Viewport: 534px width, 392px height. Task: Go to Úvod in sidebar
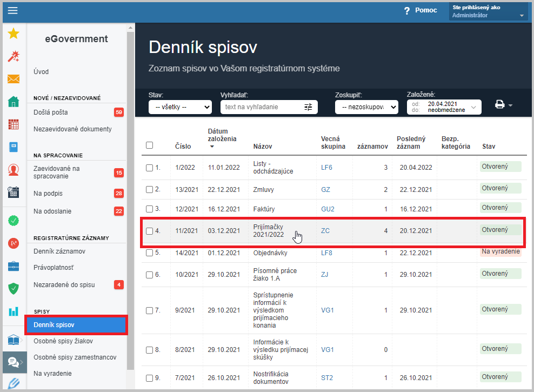pos(41,71)
